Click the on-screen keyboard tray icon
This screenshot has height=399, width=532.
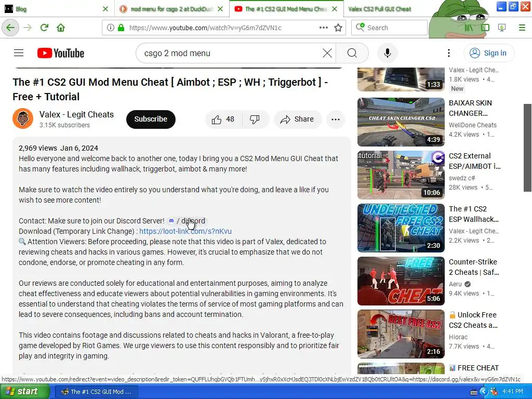[x=474, y=392]
